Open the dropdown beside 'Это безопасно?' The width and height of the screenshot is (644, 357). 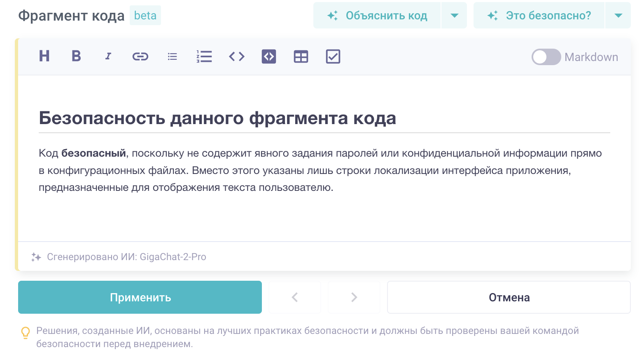click(x=618, y=16)
